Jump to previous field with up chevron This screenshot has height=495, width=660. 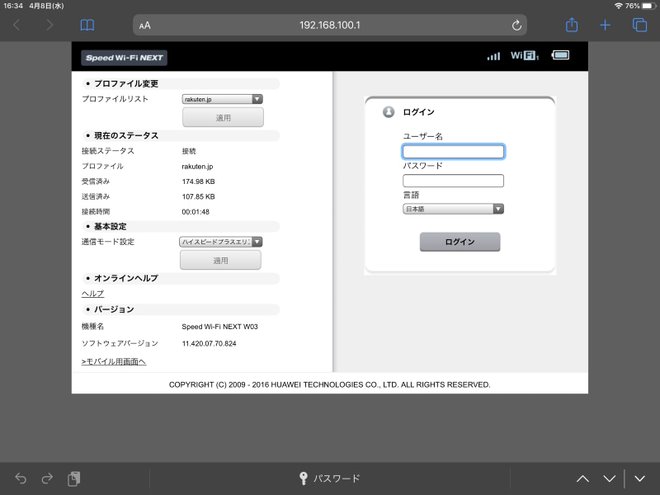pyautogui.click(x=583, y=479)
